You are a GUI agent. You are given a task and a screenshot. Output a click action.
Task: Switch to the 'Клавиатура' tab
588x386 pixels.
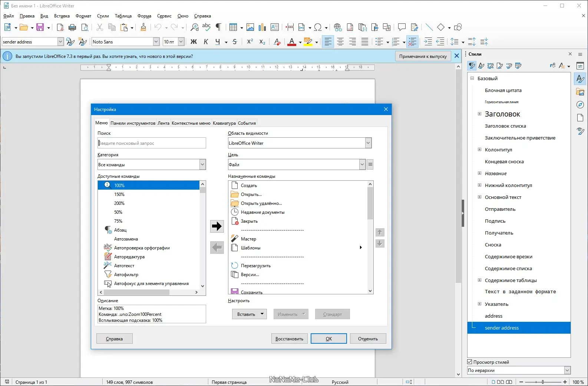[224, 123]
